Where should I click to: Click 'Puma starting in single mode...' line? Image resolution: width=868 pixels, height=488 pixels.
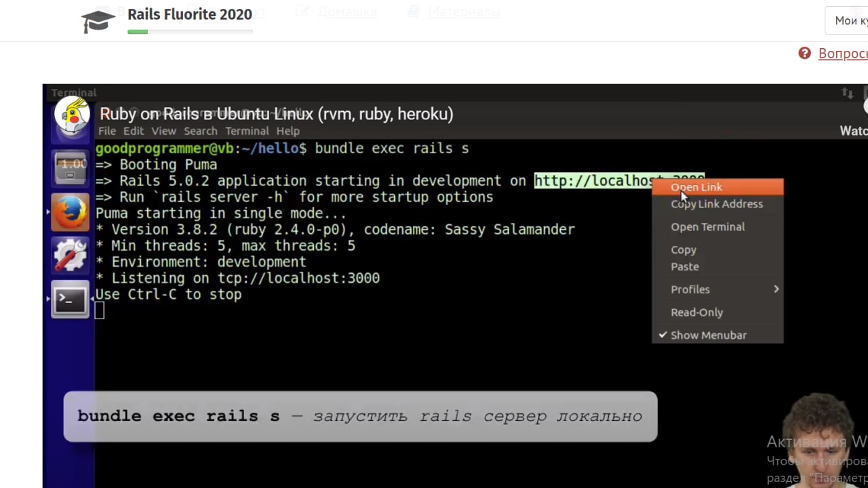221,213
